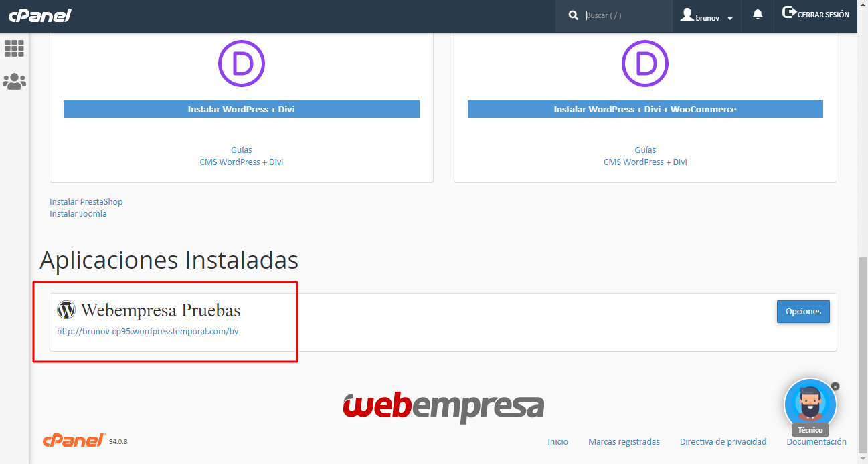This screenshot has width=868, height=464.
Task: Click the WordPress icon beside Webempresa Pruebas
Action: [66, 310]
